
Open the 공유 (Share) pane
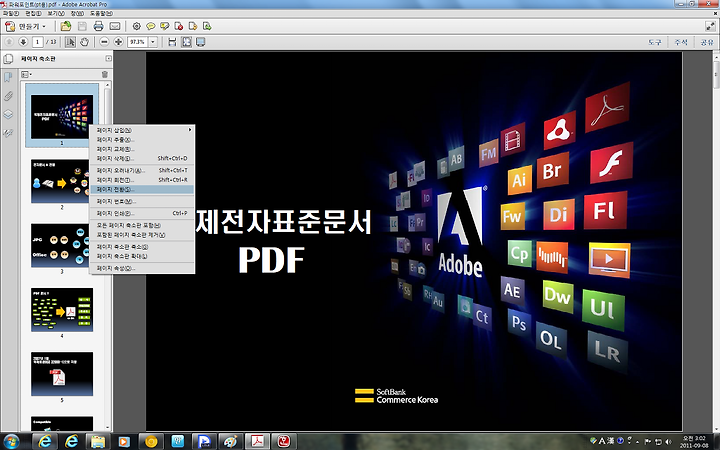707,42
